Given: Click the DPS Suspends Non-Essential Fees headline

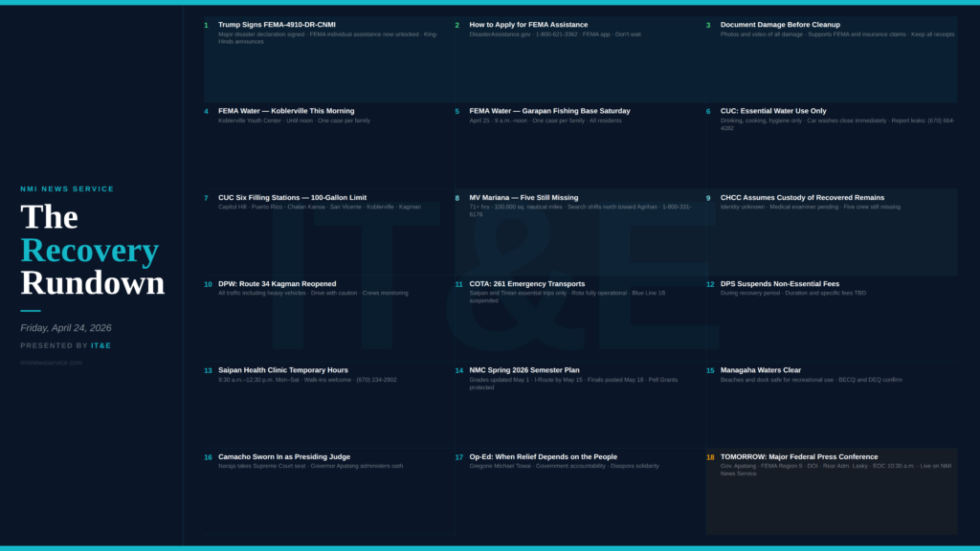Looking at the screenshot, I should [779, 284].
